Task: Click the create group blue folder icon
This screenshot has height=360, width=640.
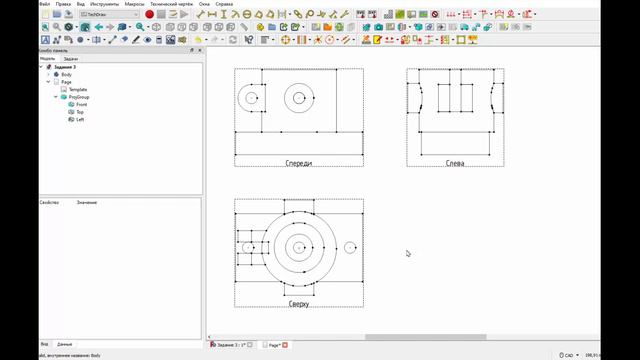Action: click(x=272, y=27)
